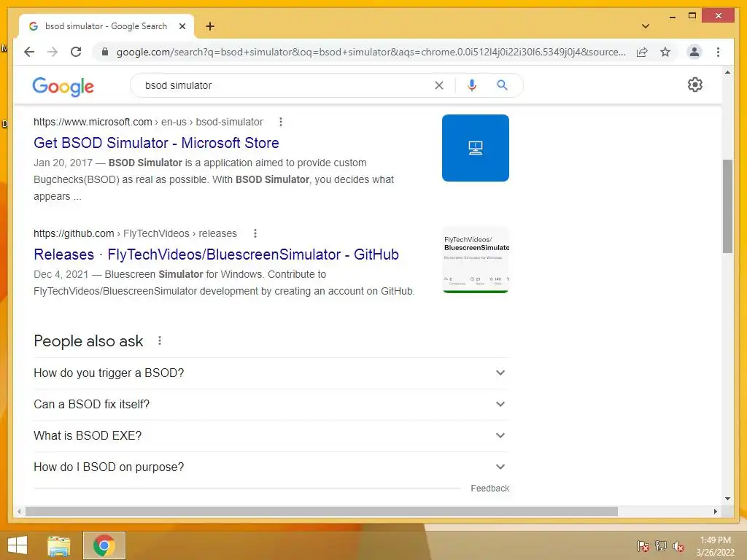Viewport: 747px width, 560px height.
Task: Click the horizontal scrollbar thumb
Action: [322, 511]
